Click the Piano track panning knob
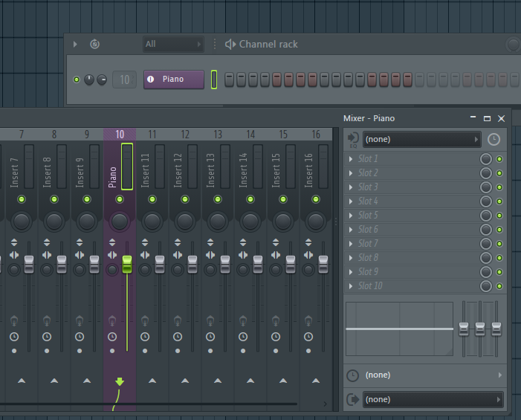521x420 pixels. (120, 222)
